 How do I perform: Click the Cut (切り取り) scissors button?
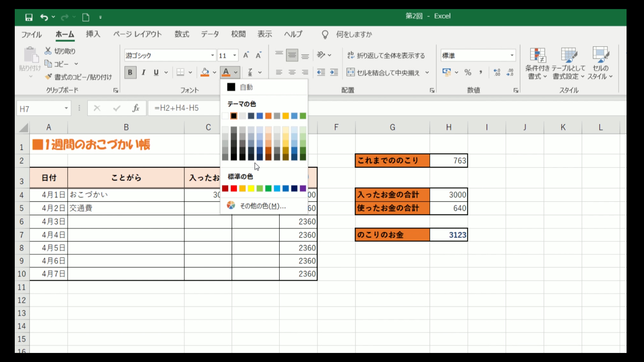coord(60,51)
